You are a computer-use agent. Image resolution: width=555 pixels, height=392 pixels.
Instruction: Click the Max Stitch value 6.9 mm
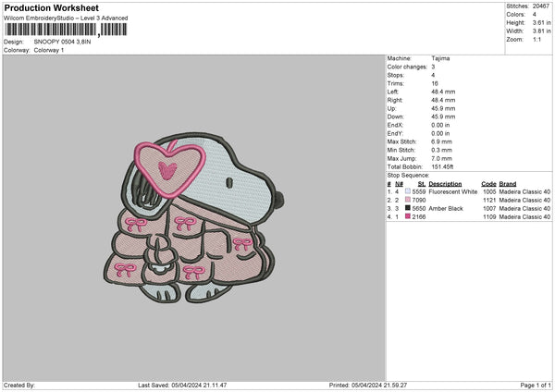coord(442,141)
